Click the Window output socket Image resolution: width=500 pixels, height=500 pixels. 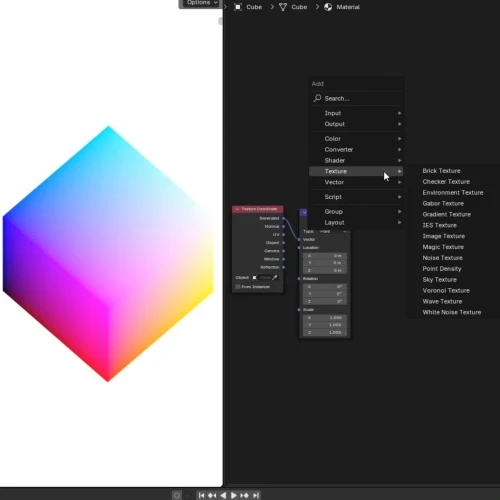(x=283, y=259)
